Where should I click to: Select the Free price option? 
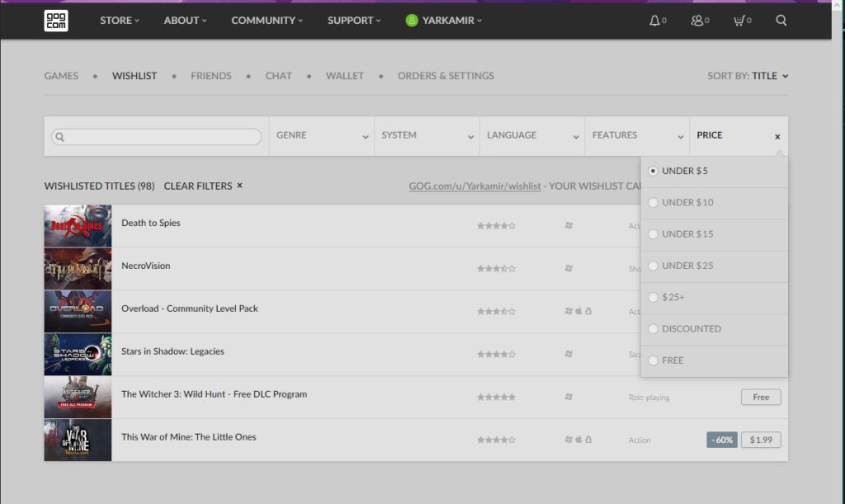[x=714, y=360]
